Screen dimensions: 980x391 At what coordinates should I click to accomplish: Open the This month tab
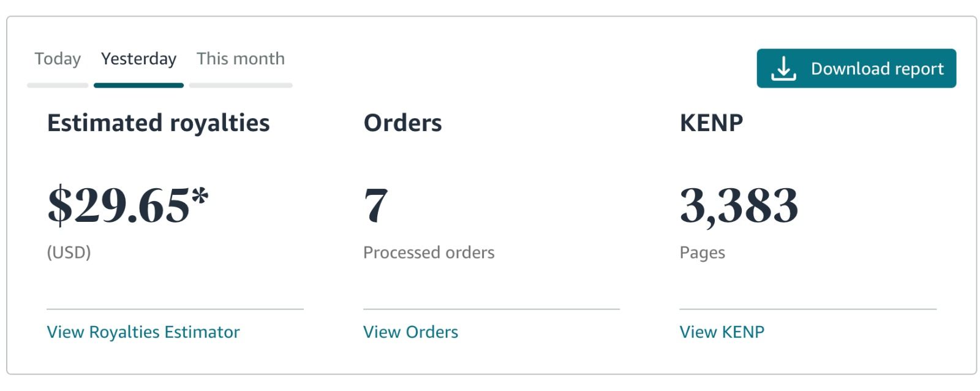click(x=241, y=59)
